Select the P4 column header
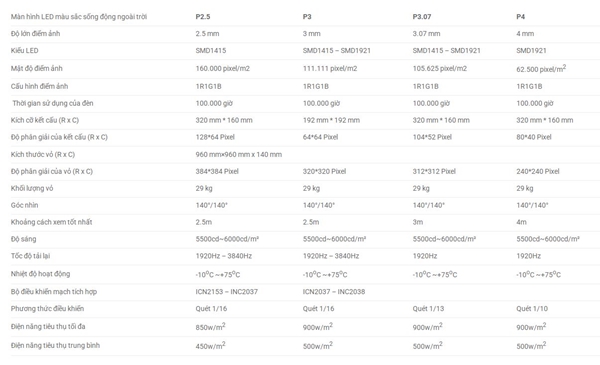 click(520, 17)
